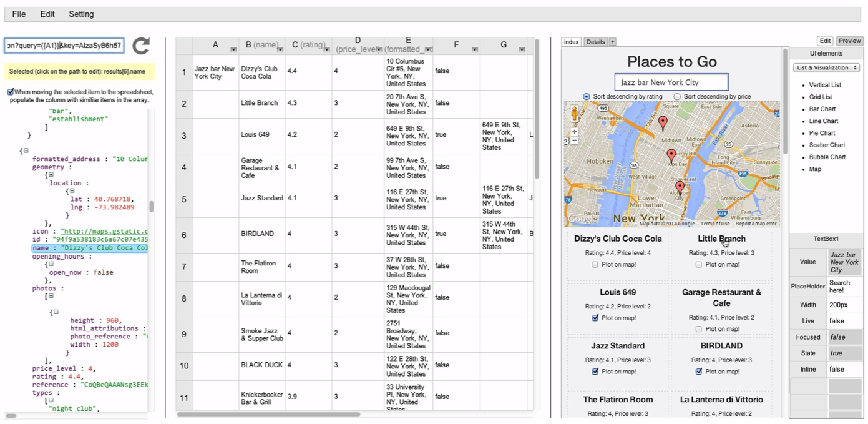Open column A filter dropdown arrow

click(233, 49)
